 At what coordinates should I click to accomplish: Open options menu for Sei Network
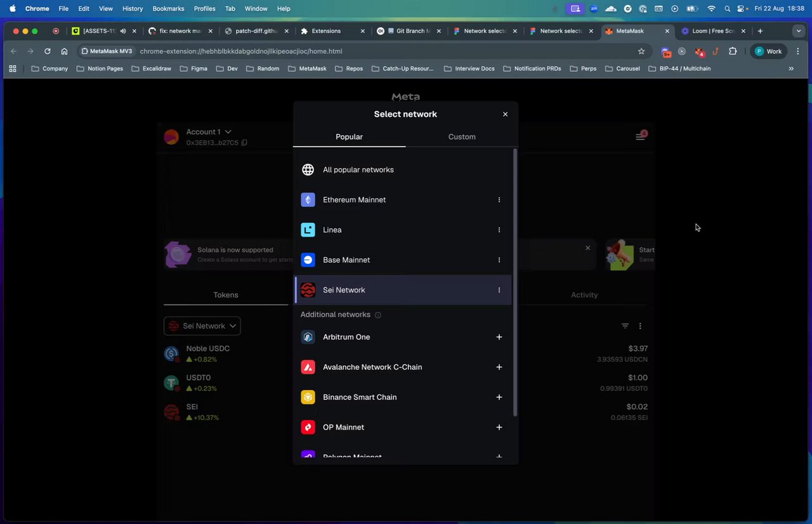[x=499, y=290]
